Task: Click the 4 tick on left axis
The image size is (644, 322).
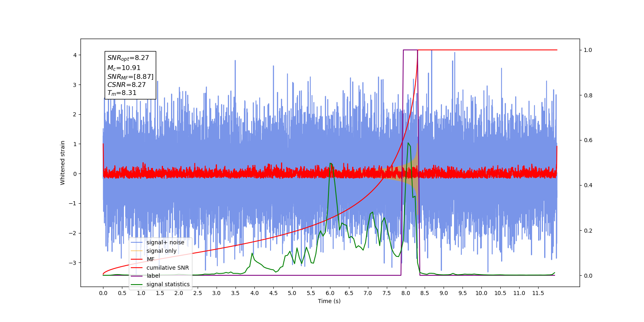Action: (x=75, y=55)
